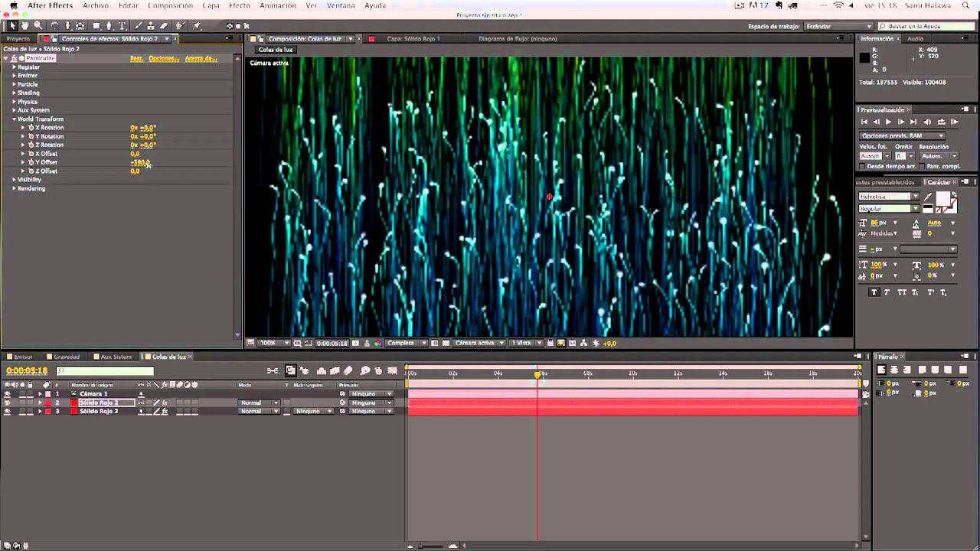Open the Efecto menu
Viewport: 980px width, 551px height.
pyautogui.click(x=239, y=5)
